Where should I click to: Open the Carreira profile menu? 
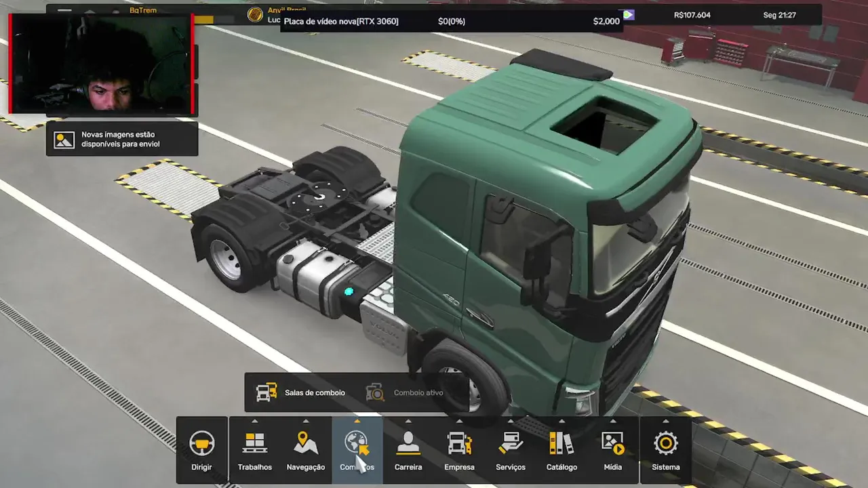(408, 450)
